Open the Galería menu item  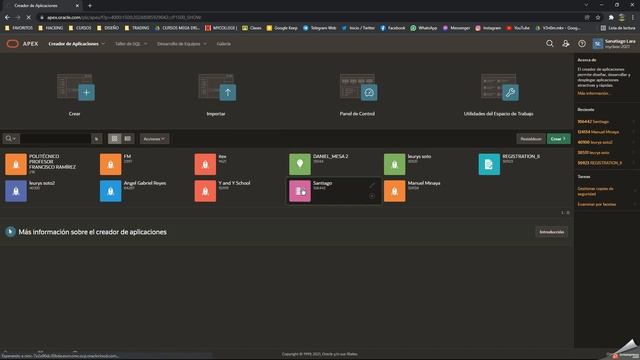pyautogui.click(x=224, y=44)
